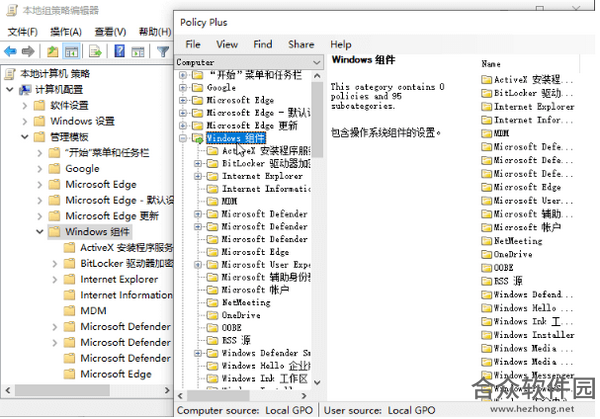Select 本地计算机 策略 root node

[x=55, y=73]
